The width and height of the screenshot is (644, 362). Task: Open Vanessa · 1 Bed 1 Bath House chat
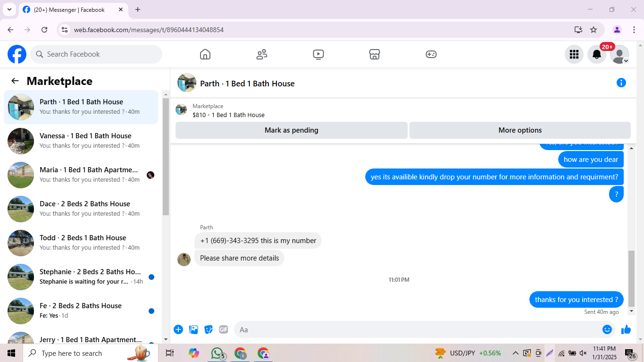[x=81, y=141]
